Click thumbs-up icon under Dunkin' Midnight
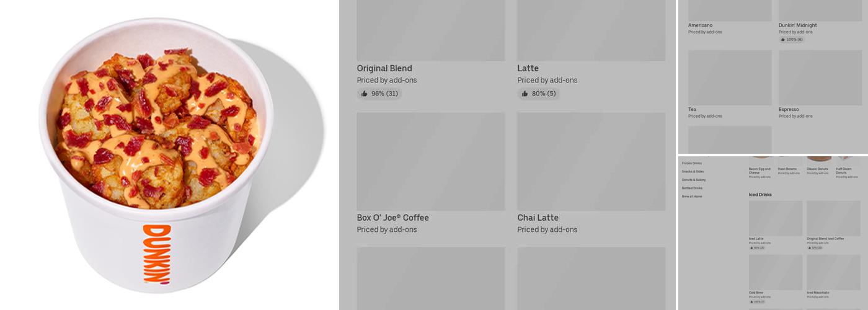This screenshot has width=868, height=310. [783, 40]
